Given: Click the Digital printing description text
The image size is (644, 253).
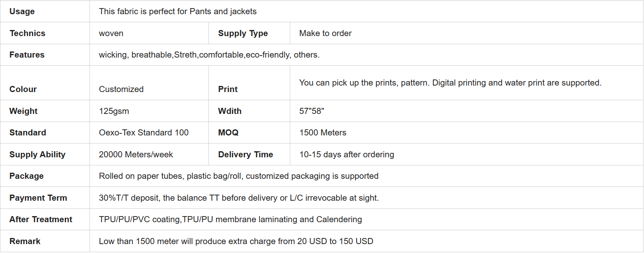Looking at the screenshot, I should pos(451,83).
